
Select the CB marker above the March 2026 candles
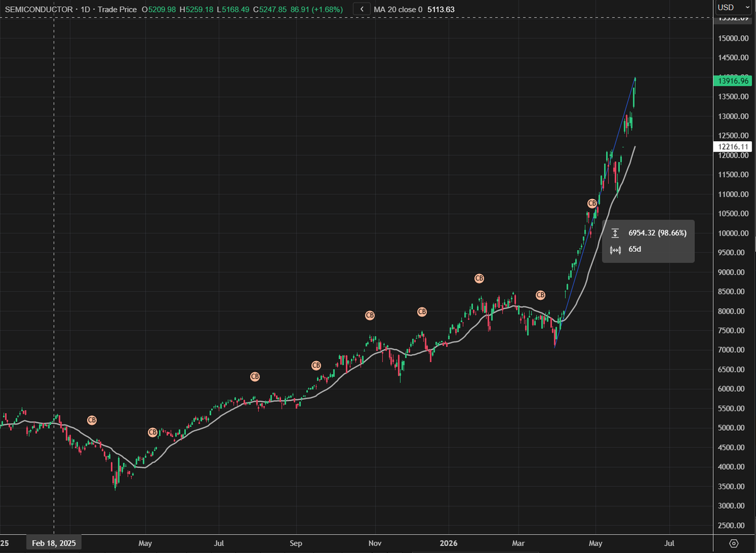(540, 295)
